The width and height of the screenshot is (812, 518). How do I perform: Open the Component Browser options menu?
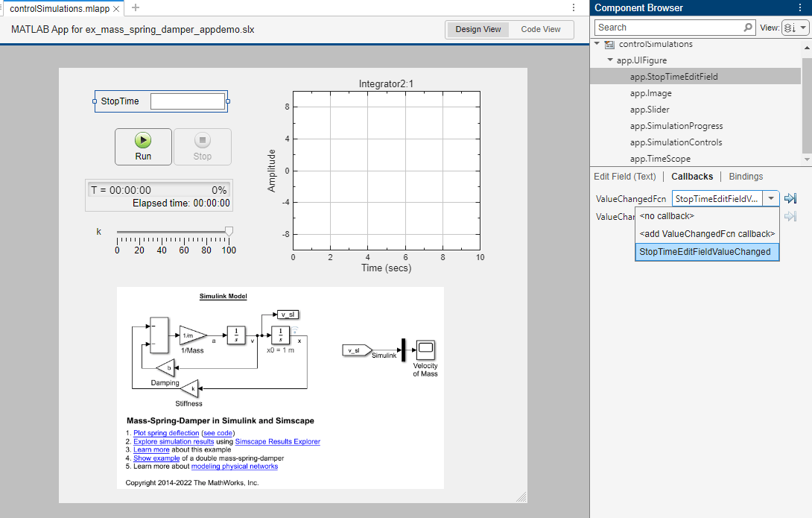[799, 7]
